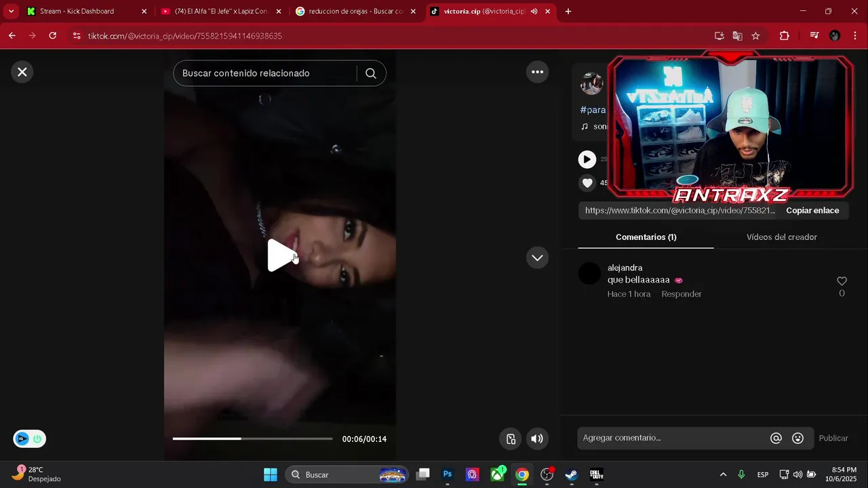Click the Agregar comentario input field

point(671,438)
